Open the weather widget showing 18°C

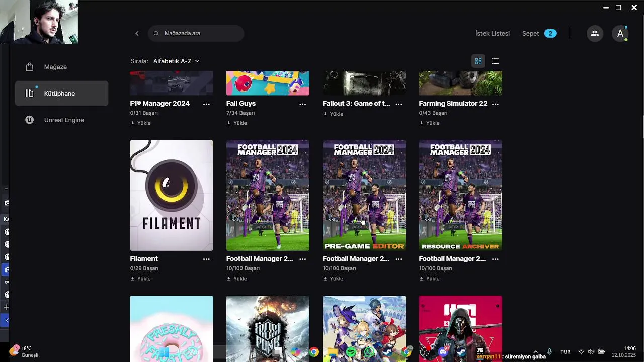click(24, 351)
